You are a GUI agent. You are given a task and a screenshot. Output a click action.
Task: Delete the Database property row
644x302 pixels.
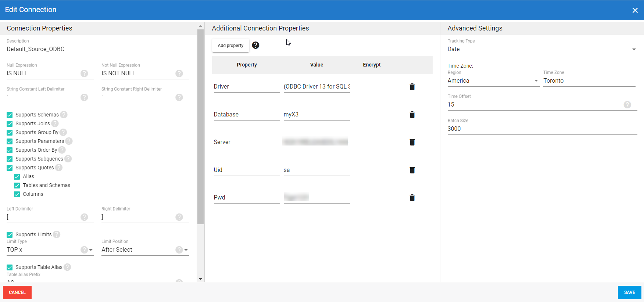coord(412,115)
